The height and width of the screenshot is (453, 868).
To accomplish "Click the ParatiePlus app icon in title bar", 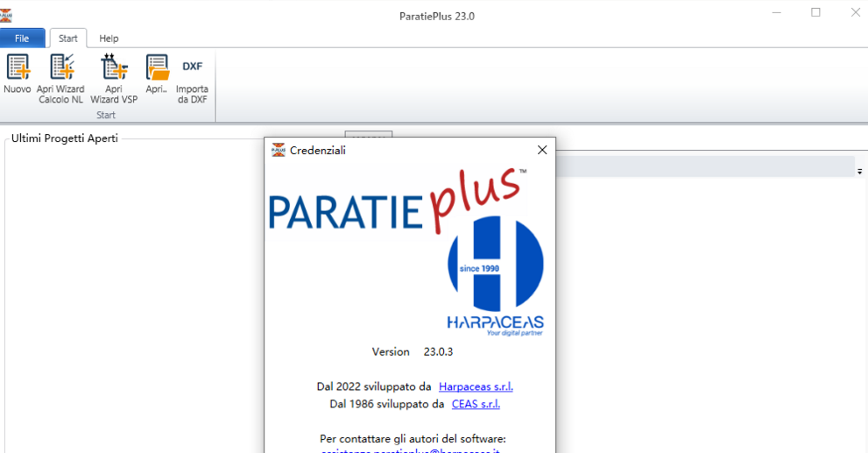I will pyautogui.click(x=5, y=16).
